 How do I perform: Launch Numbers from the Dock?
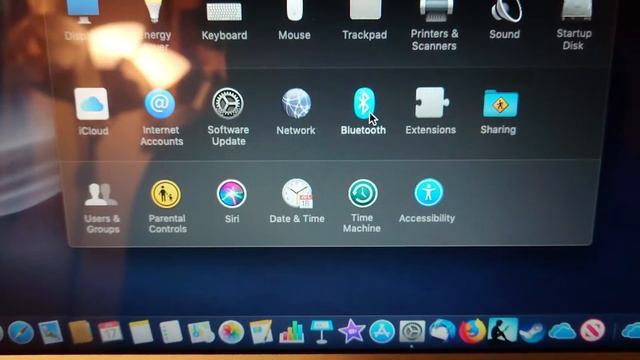click(x=291, y=332)
